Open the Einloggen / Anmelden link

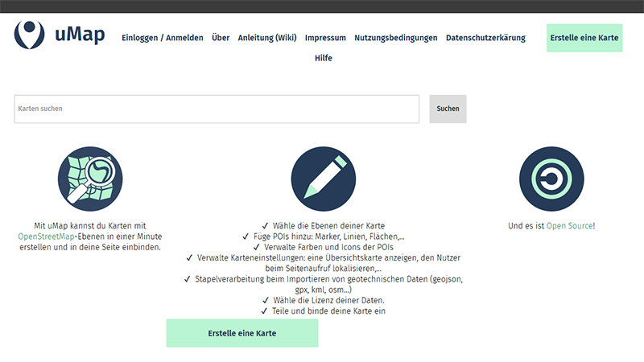point(163,38)
